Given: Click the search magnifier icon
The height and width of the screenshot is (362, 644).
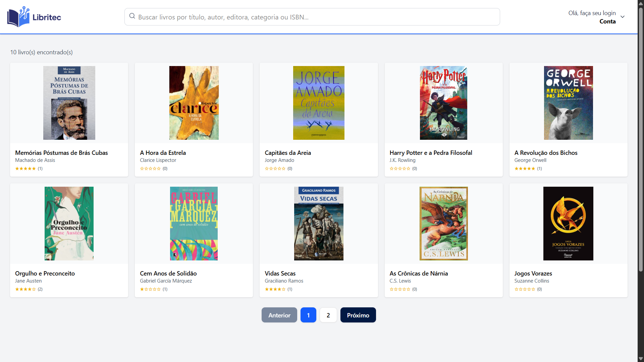Looking at the screenshot, I should pos(132,16).
